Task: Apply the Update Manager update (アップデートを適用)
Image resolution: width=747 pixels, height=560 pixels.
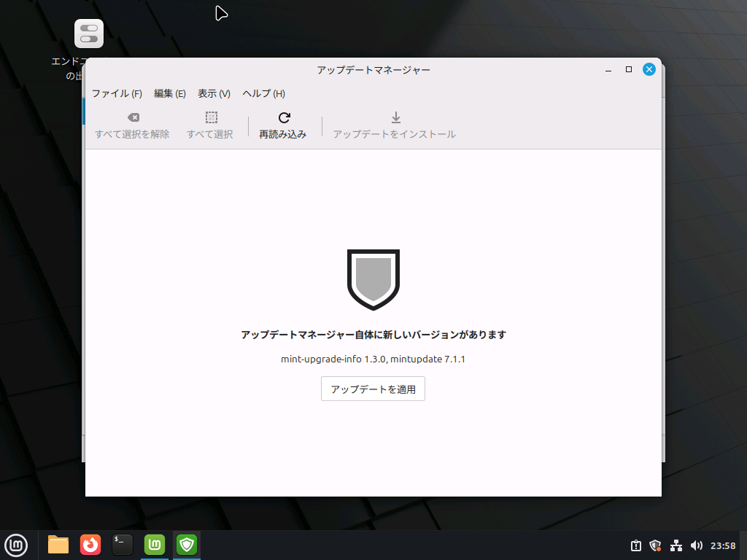Action: 373,389
